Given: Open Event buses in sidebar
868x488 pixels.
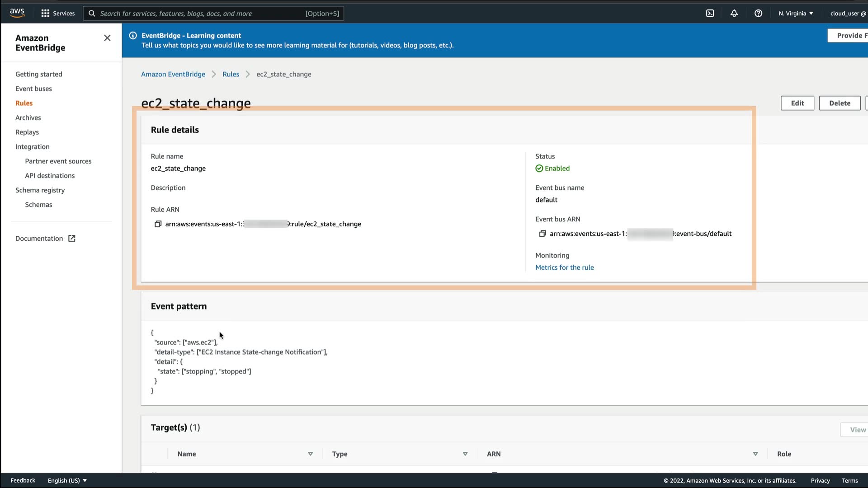Looking at the screenshot, I should [33, 89].
